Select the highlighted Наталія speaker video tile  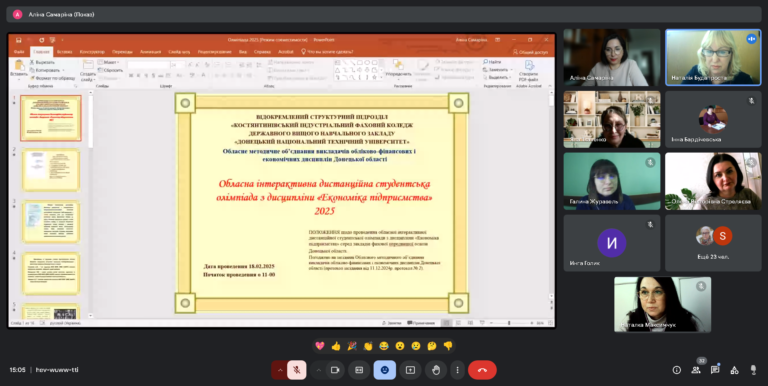tap(713, 57)
